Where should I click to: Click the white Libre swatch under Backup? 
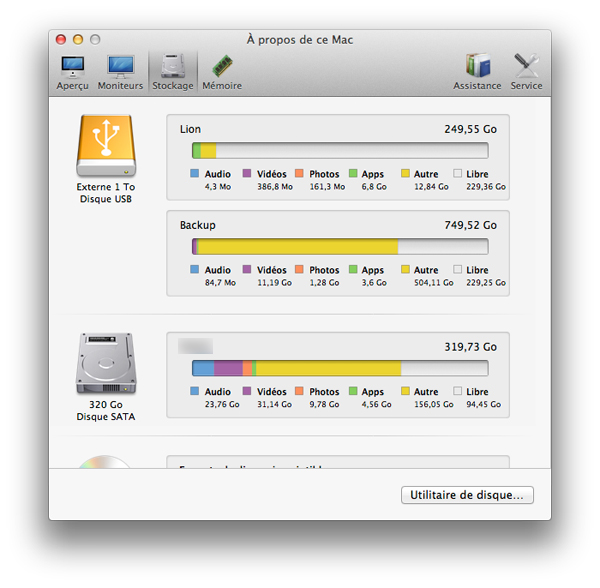[x=457, y=269]
